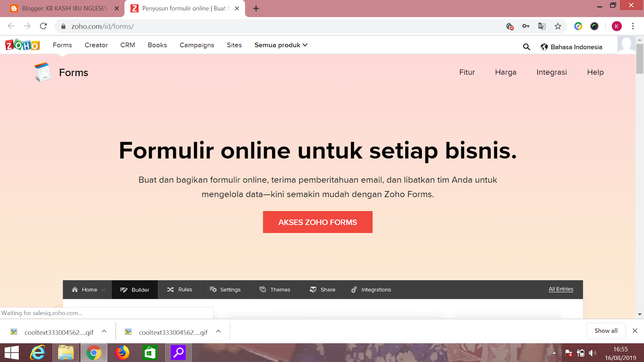Click the Google Translate icon
This screenshot has height=362, width=644.
pos(542,26)
